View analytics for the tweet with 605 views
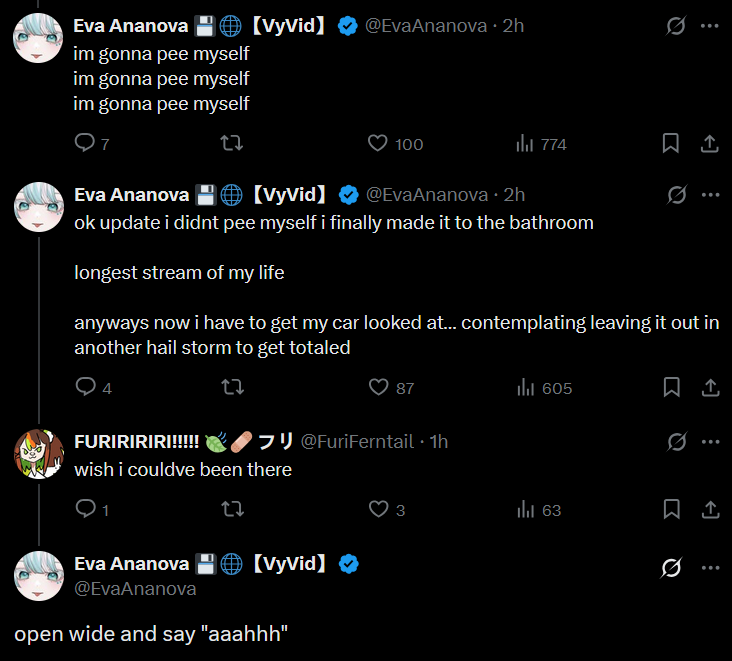This screenshot has height=661, width=732. pyautogui.click(x=525, y=387)
